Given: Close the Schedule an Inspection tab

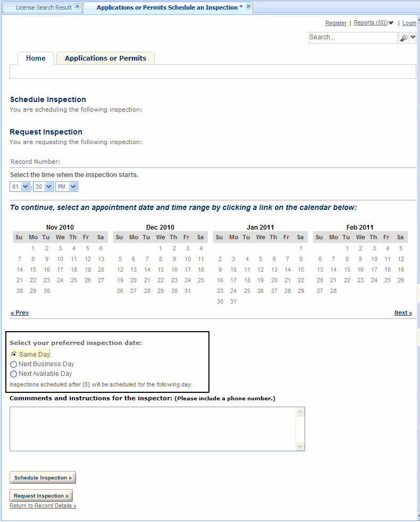Looking at the screenshot, I should pyautogui.click(x=248, y=6).
